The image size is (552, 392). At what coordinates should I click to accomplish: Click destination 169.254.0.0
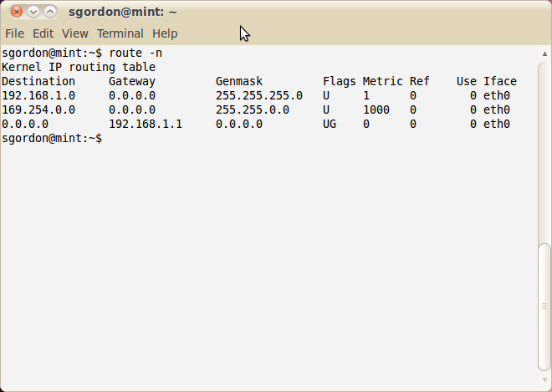pos(38,109)
